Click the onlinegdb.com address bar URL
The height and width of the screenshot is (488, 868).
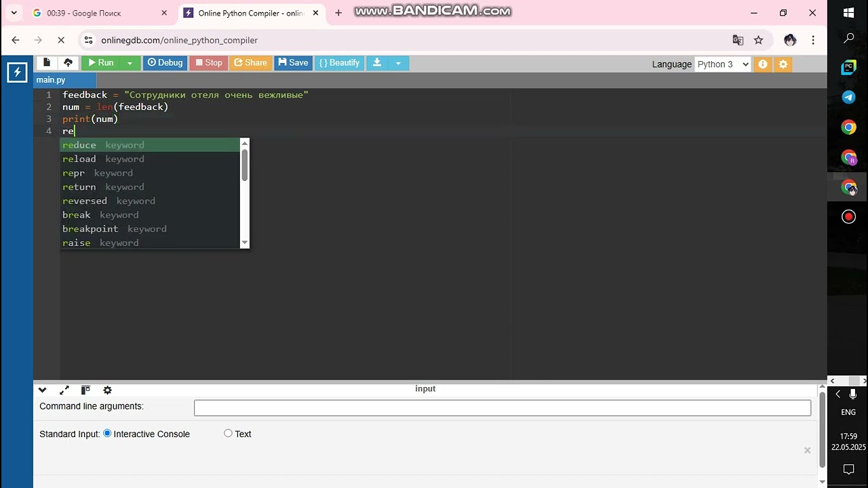(179, 40)
